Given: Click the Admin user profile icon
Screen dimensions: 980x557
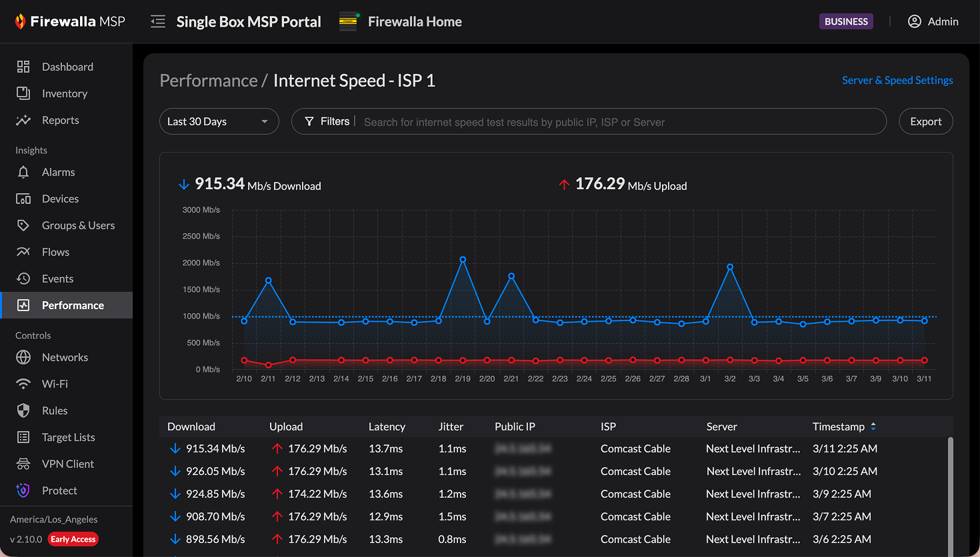Looking at the screenshot, I should [915, 21].
